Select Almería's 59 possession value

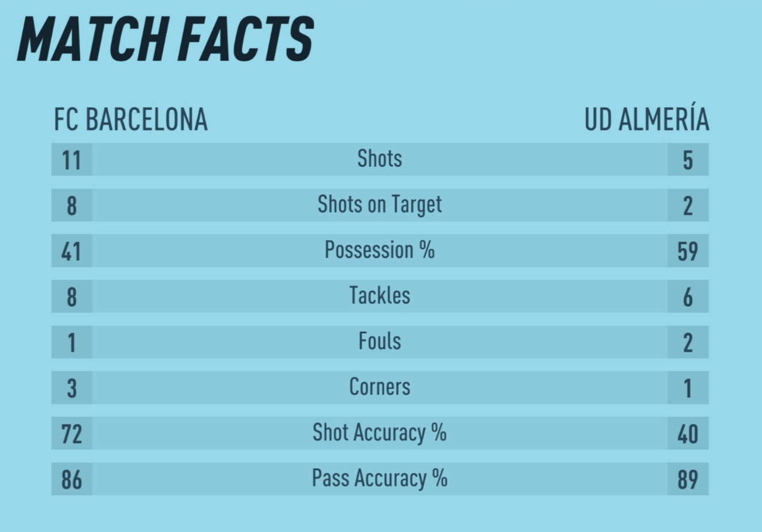688,252
